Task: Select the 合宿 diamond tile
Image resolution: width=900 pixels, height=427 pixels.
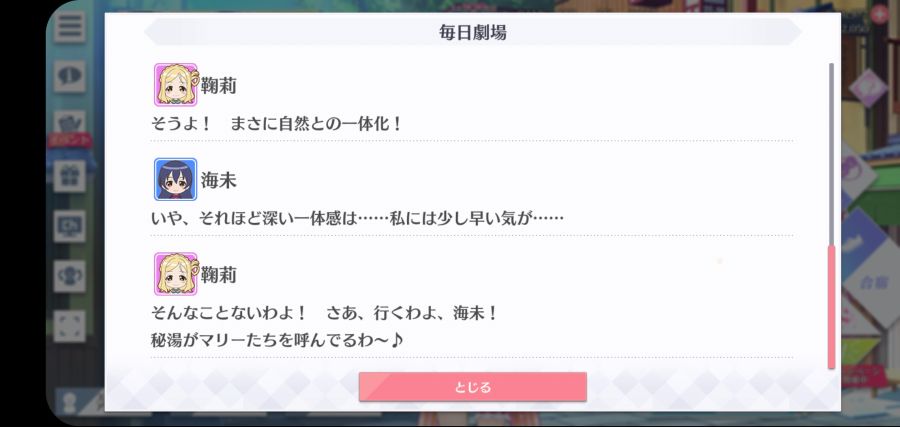Action: pos(871,281)
